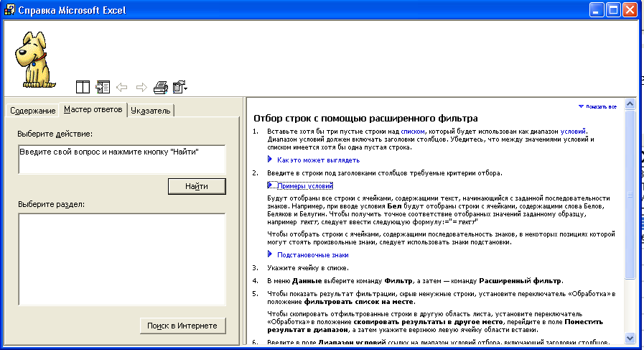Open the 'условий' glossary link
Image resolution: width=644 pixels, height=350 pixels.
(x=573, y=132)
